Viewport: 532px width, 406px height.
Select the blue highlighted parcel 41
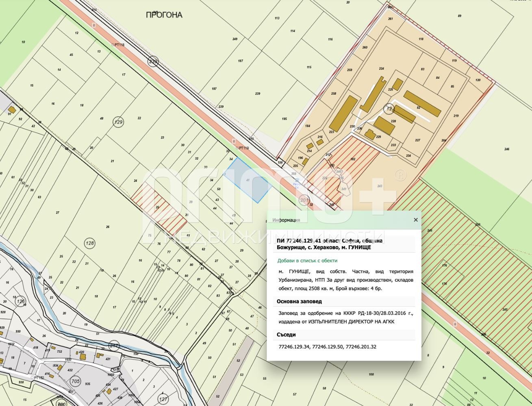(248, 180)
